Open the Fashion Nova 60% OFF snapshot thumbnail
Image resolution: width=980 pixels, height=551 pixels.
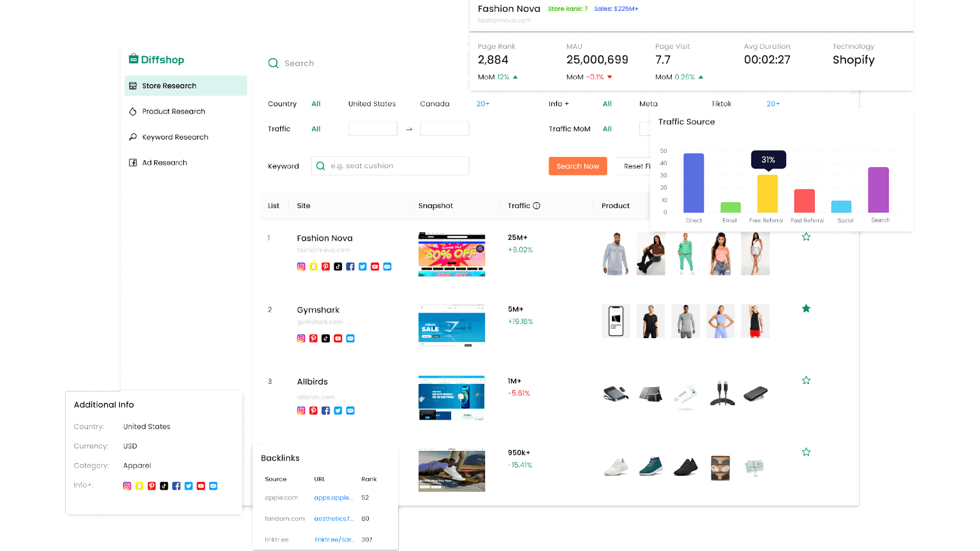452,254
